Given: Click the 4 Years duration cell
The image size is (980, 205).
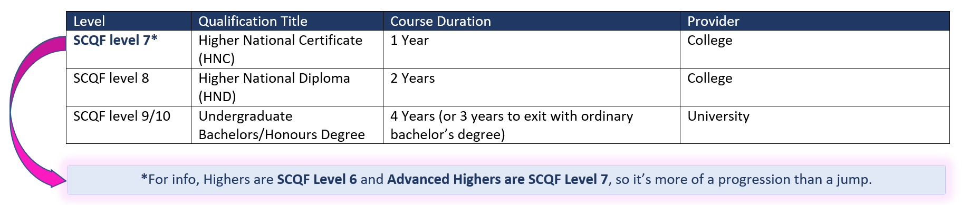Looking at the screenshot, I should point(532,125).
